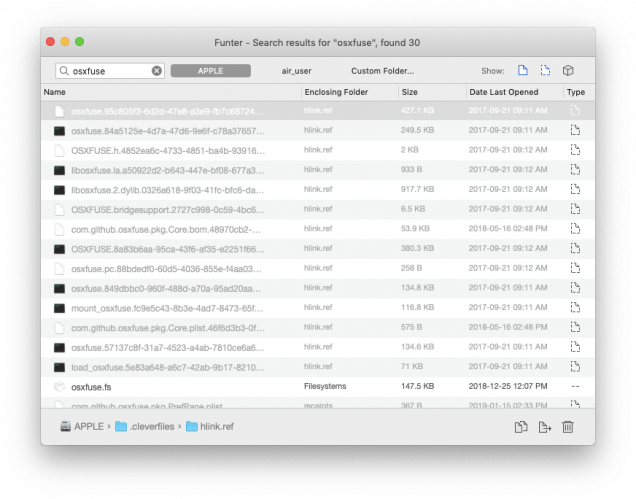
Task: Copy selected file icon in footer
Action: (x=521, y=427)
